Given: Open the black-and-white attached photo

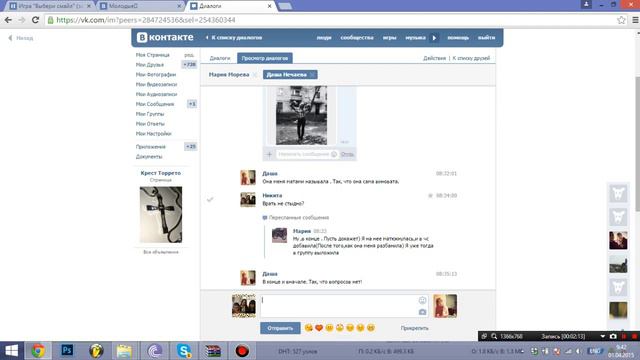Looking at the screenshot, I should (301, 115).
